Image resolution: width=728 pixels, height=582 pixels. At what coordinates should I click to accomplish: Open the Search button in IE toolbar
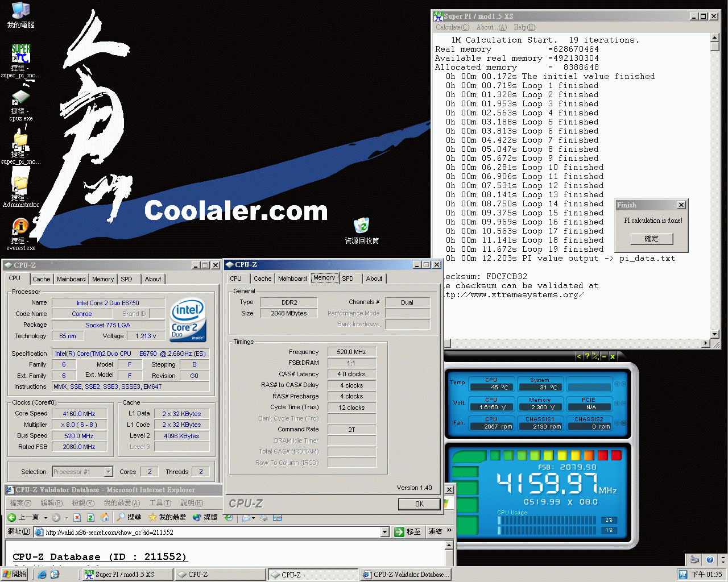click(129, 517)
